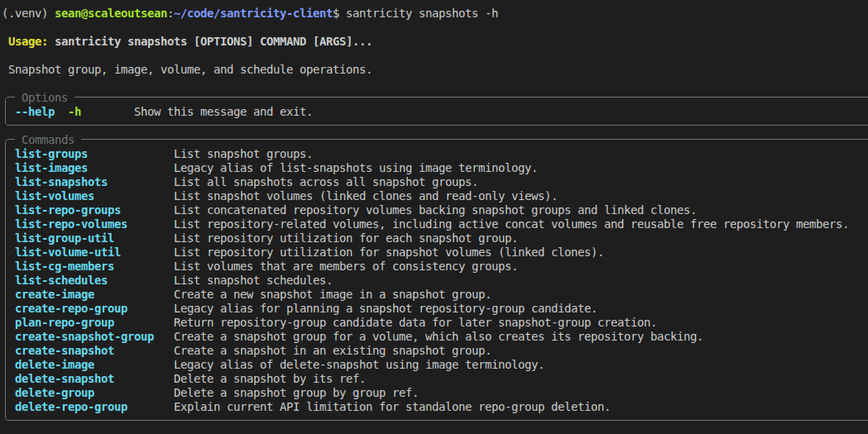Click 'List all snapshots across all snapshot groups.'

pos(325,183)
